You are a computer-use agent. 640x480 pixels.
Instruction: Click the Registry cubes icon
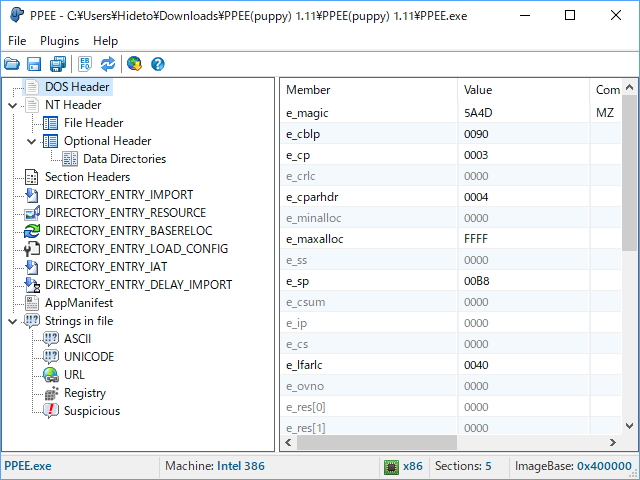click(x=51, y=393)
